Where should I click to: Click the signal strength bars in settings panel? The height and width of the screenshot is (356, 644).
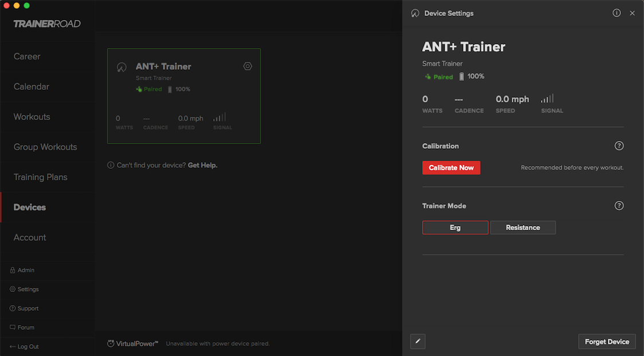tap(547, 98)
